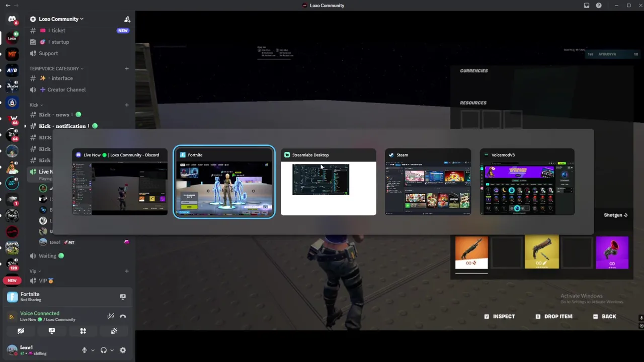Open the server icon with the 120 badge
The height and width of the screenshot is (362, 644).
pyautogui.click(x=12, y=264)
